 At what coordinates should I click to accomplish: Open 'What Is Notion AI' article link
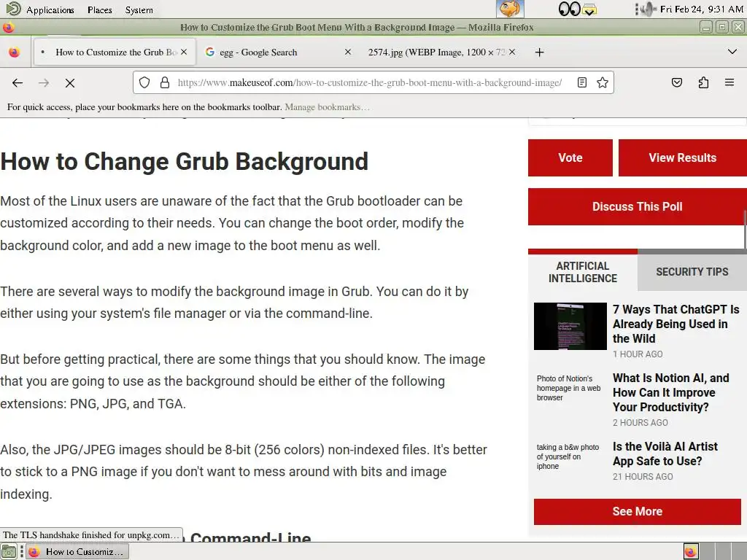pos(671,392)
